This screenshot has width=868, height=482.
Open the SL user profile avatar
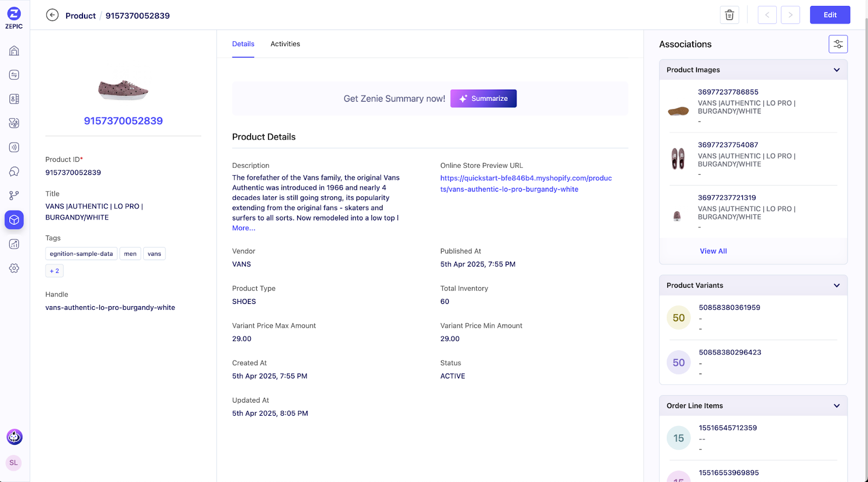14,463
